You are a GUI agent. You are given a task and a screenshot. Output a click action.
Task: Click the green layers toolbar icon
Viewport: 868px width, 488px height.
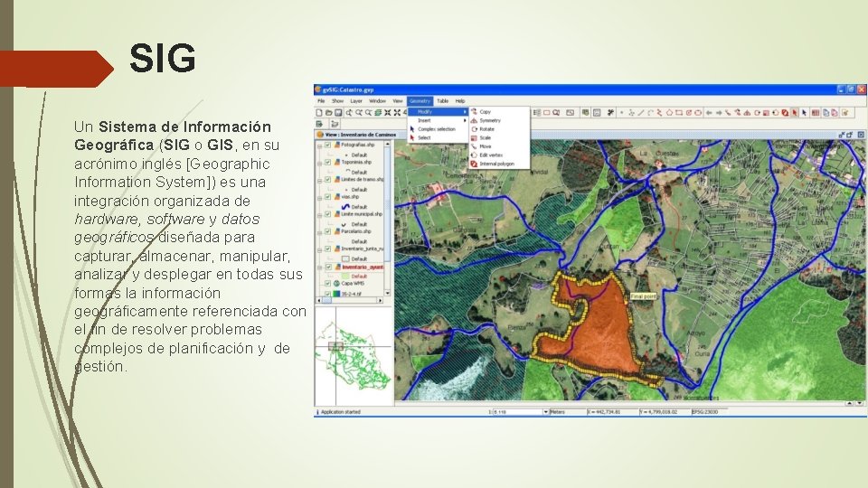pos(378,112)
